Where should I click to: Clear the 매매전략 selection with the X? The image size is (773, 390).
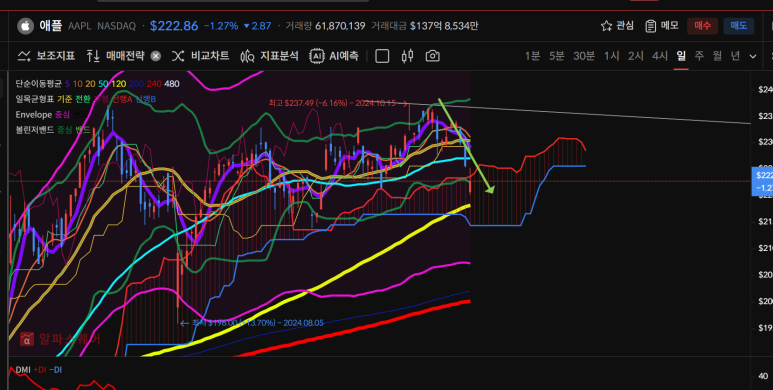tap(156, 56)
